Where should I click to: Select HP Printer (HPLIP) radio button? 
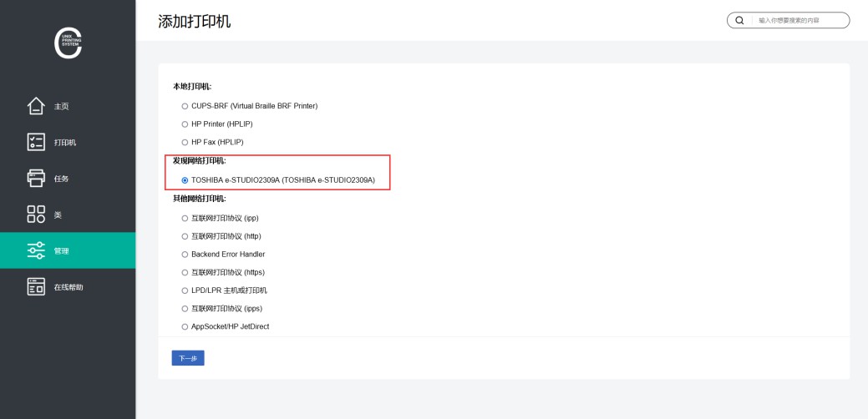click(x=185, y=124)
